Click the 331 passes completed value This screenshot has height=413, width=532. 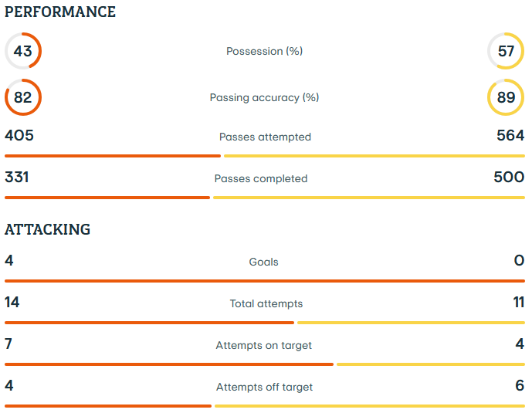pos(17,177)
